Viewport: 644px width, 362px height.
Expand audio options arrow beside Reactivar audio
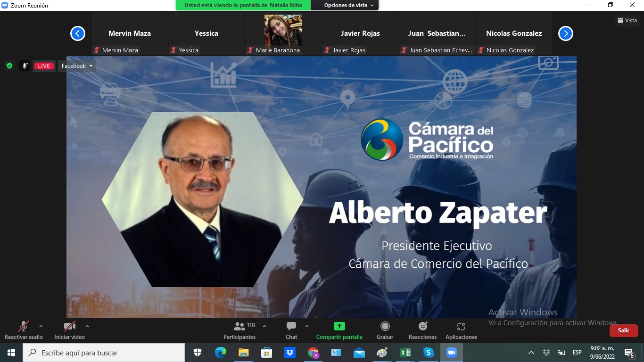[41, 326]
